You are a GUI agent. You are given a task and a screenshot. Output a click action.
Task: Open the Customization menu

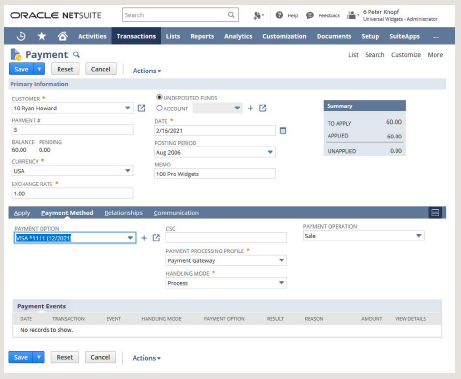tap(284, 36)
